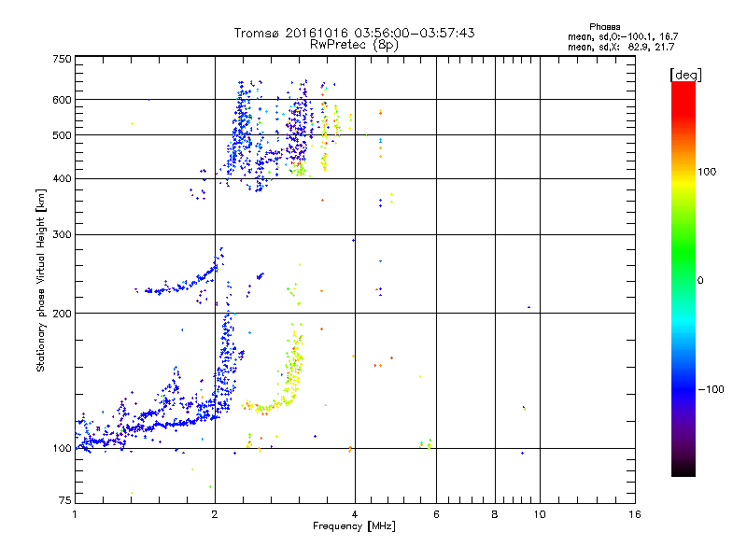Click colorbar tick label '100'
Viewport: 747px width, 560px height.
(x=707, y=172)
